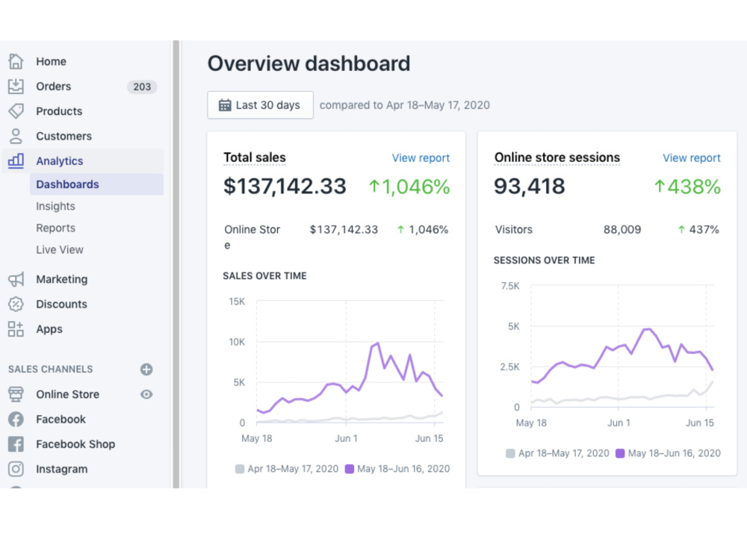
Task: Click the Overview dashboard title
Action: click(x=309, y=63)
